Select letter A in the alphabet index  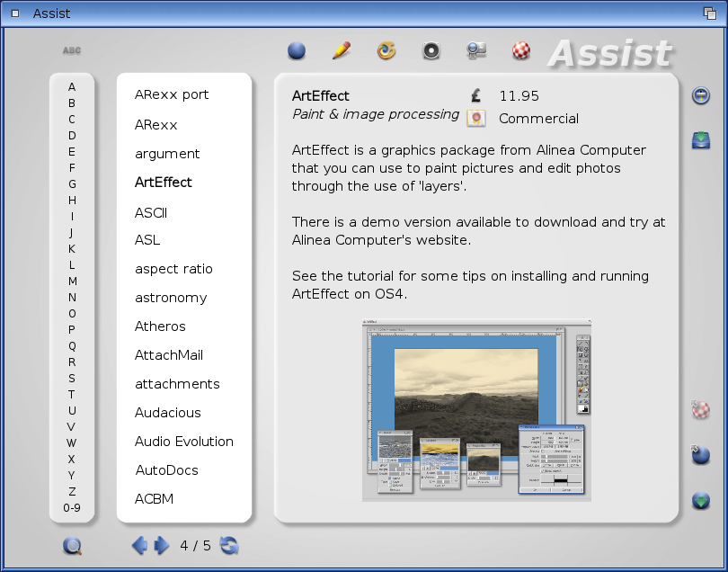tap(72, 87)
